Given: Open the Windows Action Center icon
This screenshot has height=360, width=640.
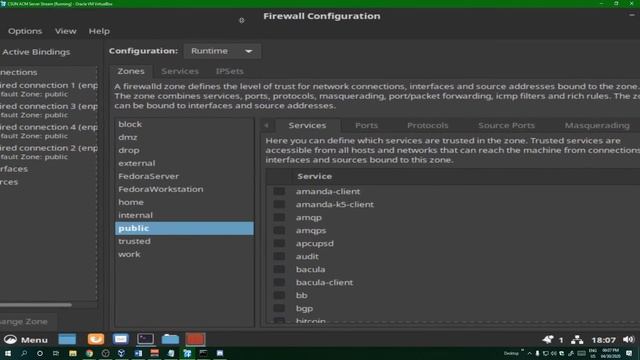Looking at the screenshot, I should click(629, 353).
